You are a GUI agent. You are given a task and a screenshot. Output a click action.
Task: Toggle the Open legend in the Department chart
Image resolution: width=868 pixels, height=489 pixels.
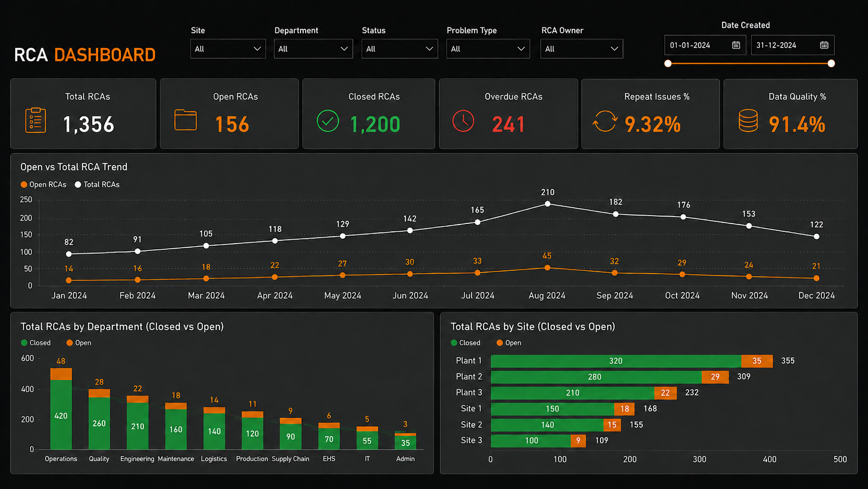[79, 343]
